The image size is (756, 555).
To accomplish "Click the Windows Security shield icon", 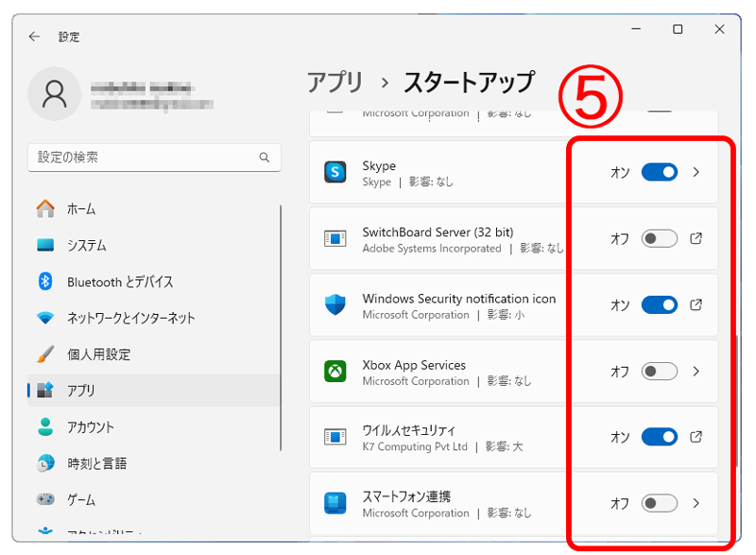I will click(335, 305).
